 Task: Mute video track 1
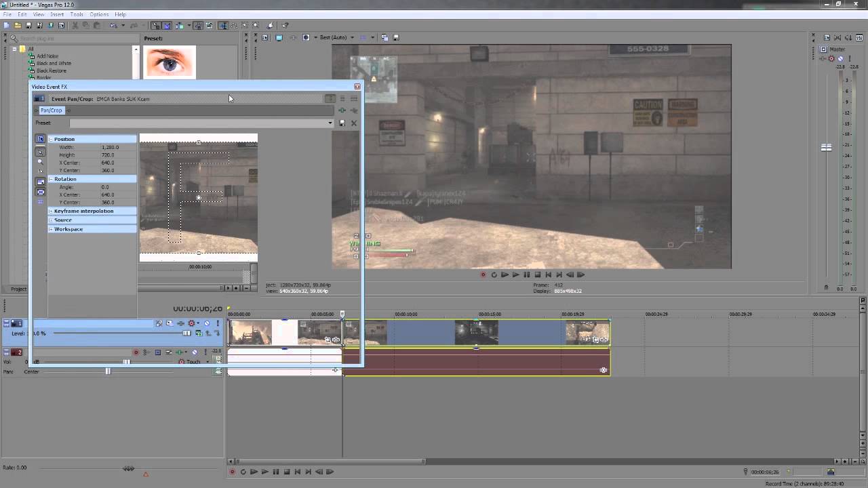(207, 323)
